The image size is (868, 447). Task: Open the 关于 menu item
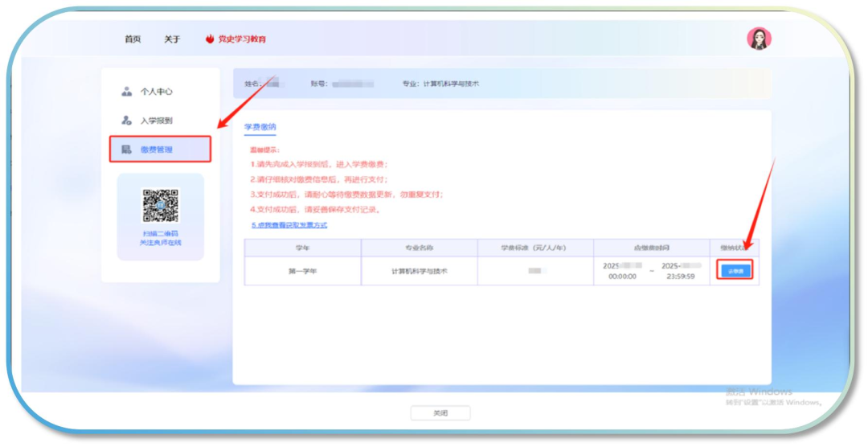pos(172,39)
